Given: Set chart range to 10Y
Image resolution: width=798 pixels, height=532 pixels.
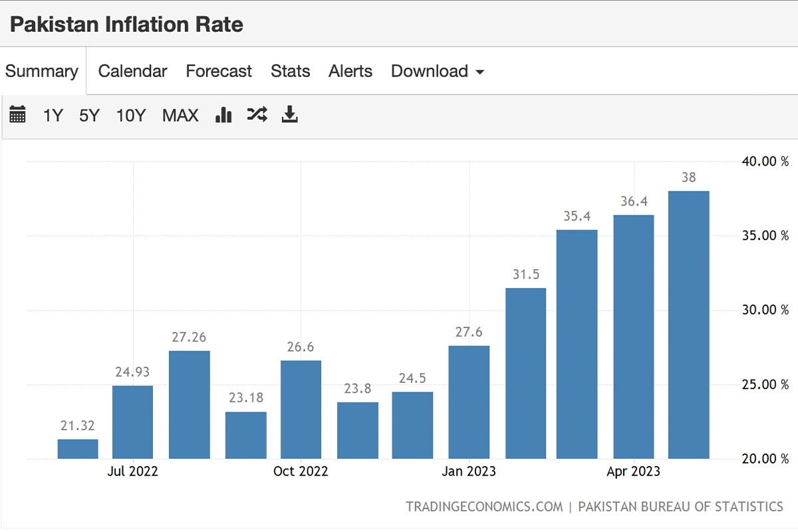Looking at the screenshot, I should pyautogui.click(x=130, y=116).
